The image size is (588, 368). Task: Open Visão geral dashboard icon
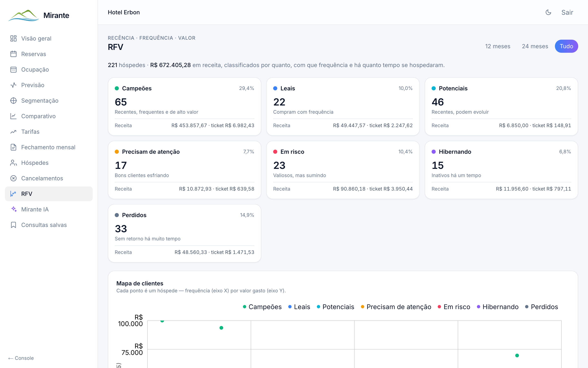tap(13, 38)
